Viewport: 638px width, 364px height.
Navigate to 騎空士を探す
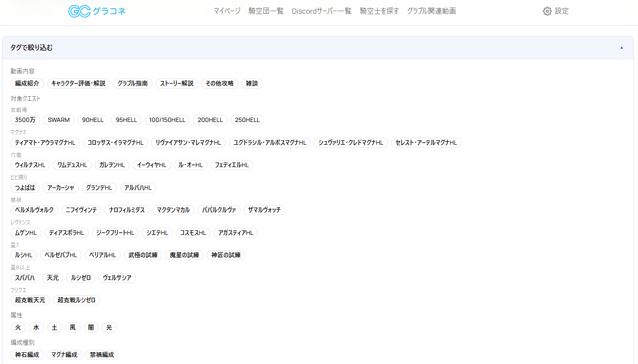pos(379,11)
